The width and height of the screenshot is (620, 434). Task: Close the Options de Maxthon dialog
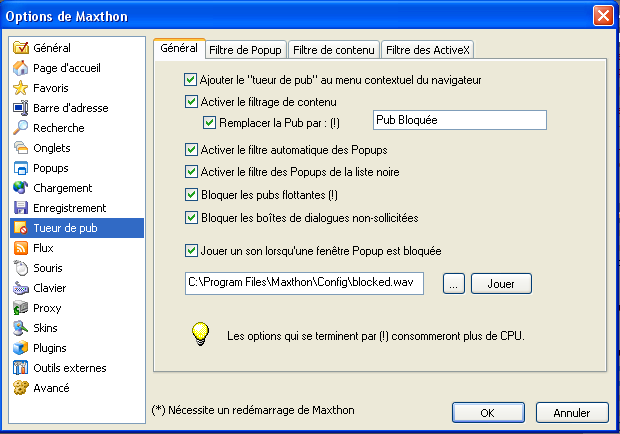coord(603,16)
